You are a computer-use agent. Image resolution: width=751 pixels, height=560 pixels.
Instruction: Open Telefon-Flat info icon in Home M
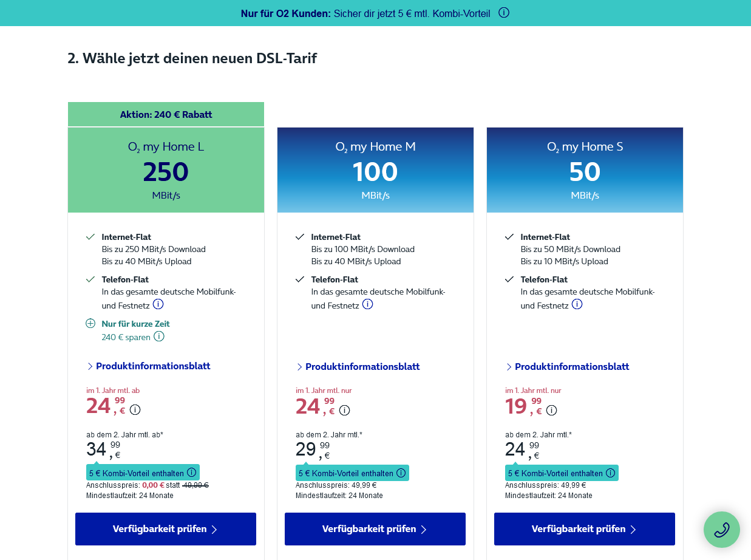368,304
